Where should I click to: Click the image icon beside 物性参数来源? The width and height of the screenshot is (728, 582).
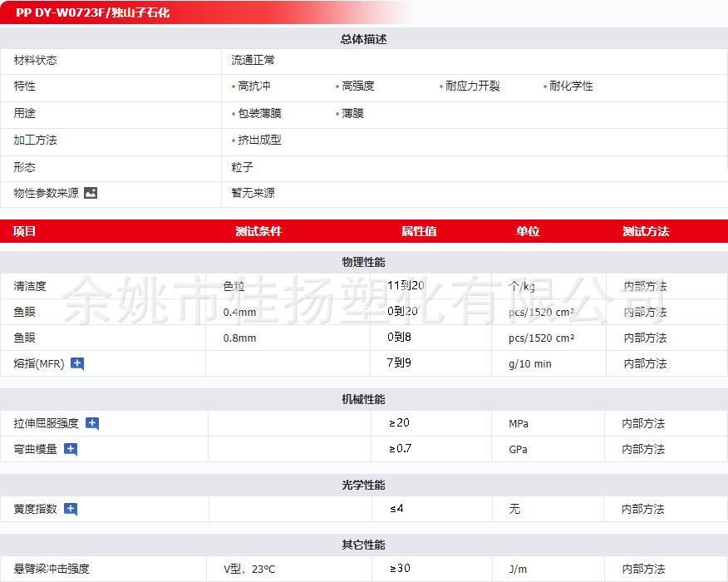click(x=91, y=193)
